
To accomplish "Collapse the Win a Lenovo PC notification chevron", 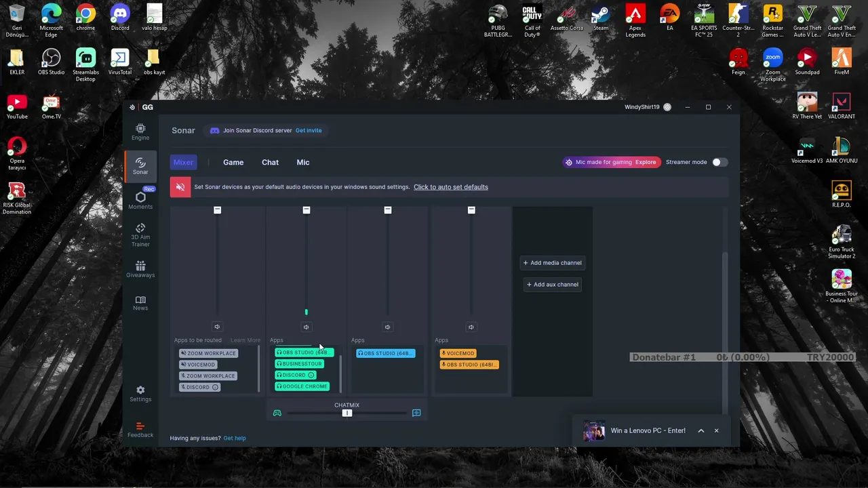I will click(701, 430).
